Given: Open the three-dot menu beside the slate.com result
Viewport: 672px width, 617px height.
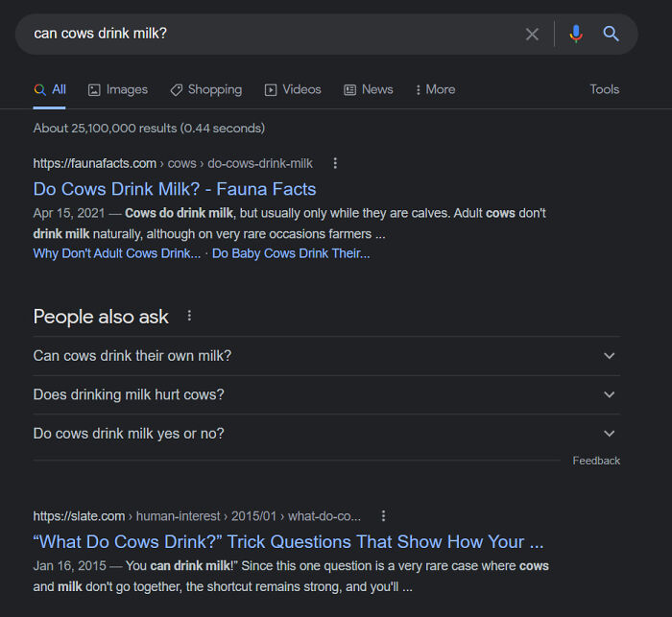Looking at the screenshot, I should [x=383, y=515].
